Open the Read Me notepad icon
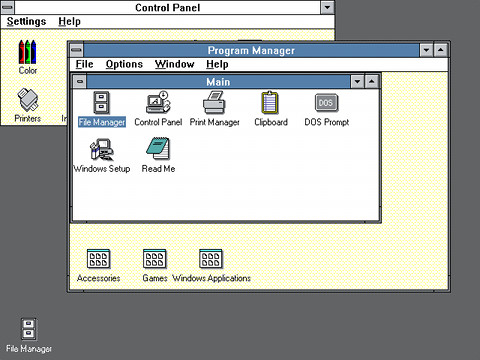The image size is (480, 360). pyautogui.click(x=158, y=148)
